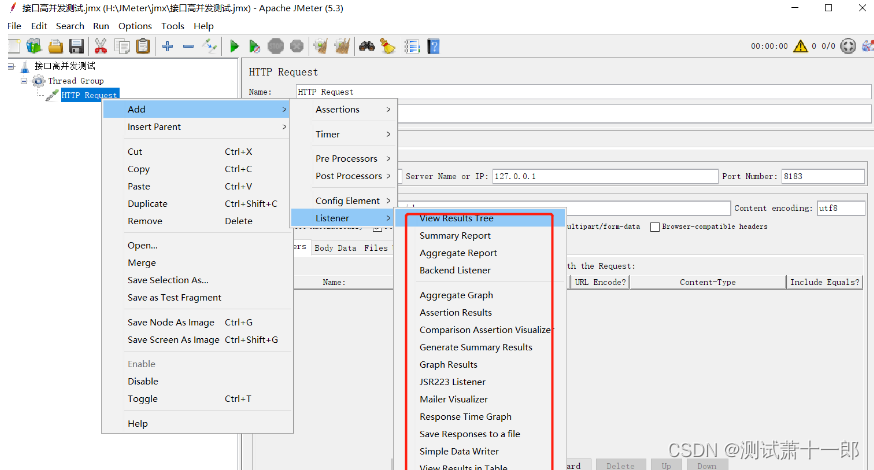
Task: Click the Reset Search broom icon
Action: click(x=387, y=46)
